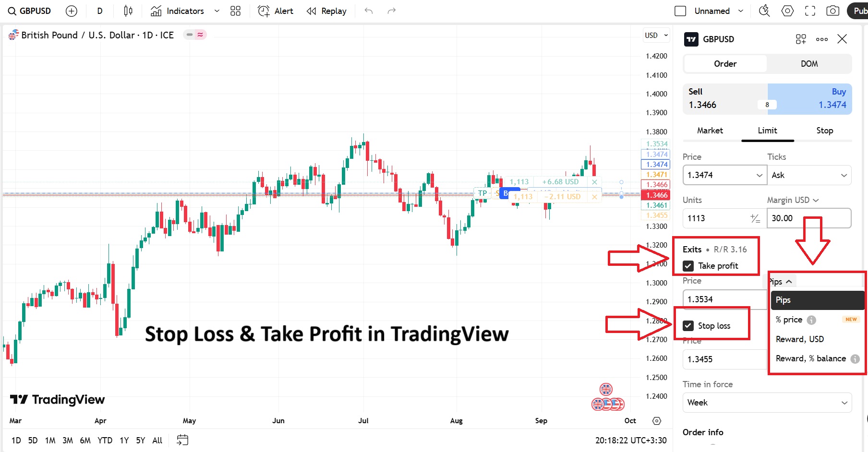Open the Symbol Search magnifier
868x452 pixels.
pyautogui.click(x=11, y=11)
